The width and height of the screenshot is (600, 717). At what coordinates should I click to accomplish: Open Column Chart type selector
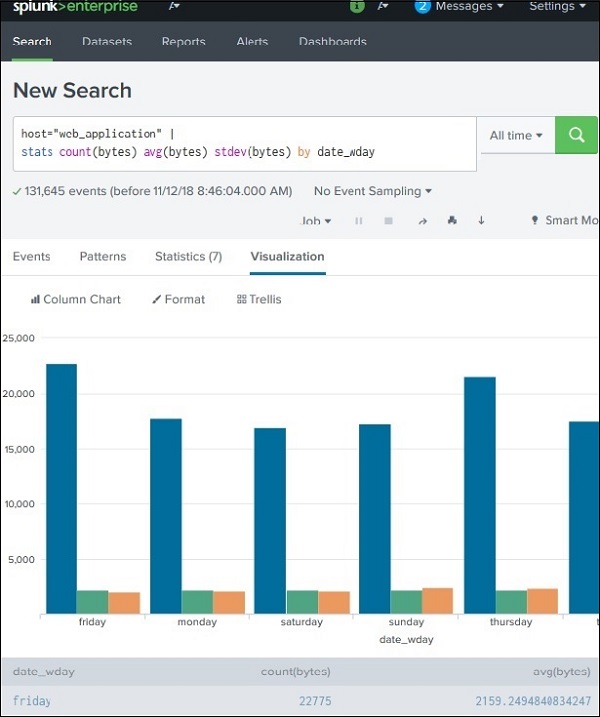[76, 299]
